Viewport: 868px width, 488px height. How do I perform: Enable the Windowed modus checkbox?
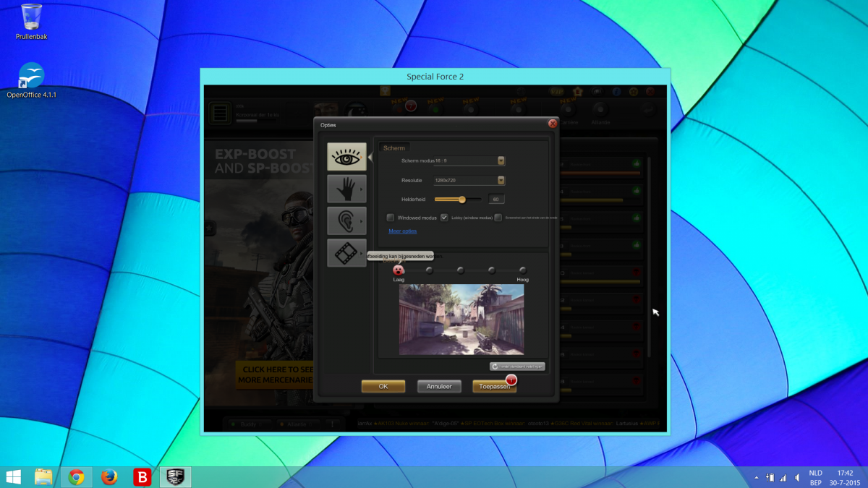click(x=391, y=218)
